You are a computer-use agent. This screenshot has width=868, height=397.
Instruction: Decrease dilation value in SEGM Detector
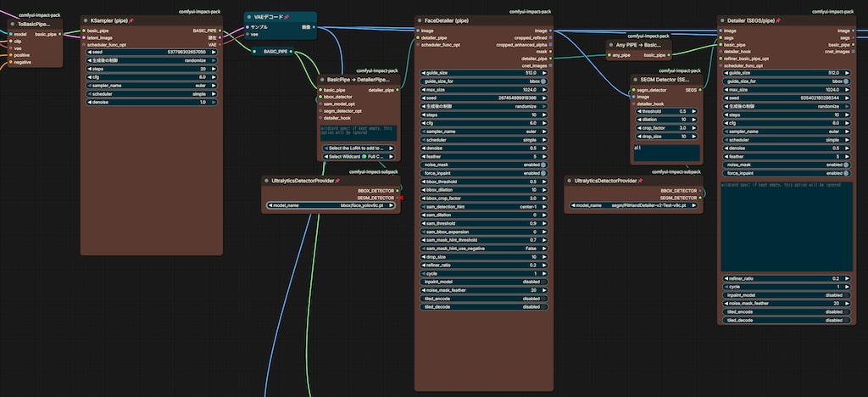639,120
